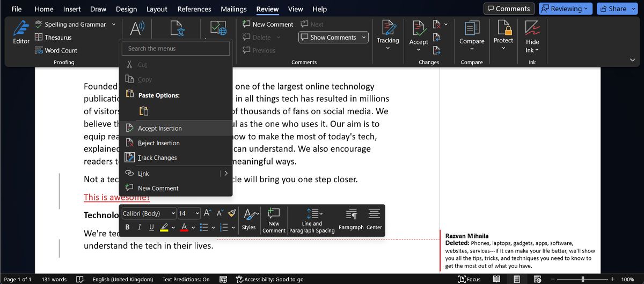Screen dimensions: 644x284
Task: Open the Calibri (Body) font dropdown
Action: pos(149,213)
